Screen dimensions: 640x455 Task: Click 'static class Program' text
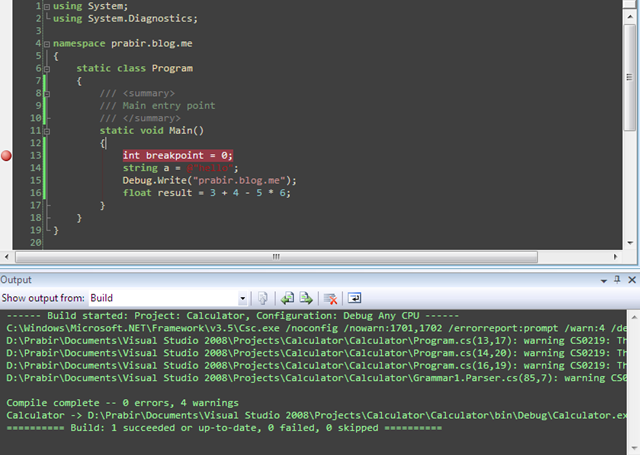click(x=134, y=68)
